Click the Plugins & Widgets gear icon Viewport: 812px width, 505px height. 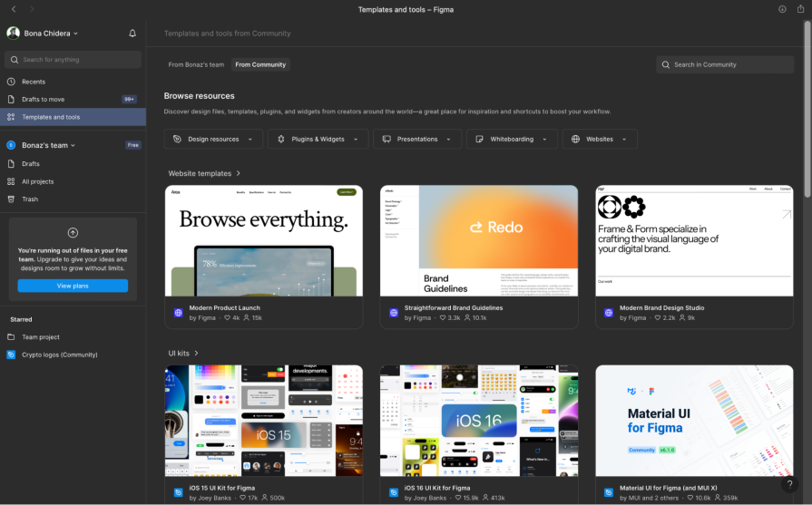pos(281,140)
